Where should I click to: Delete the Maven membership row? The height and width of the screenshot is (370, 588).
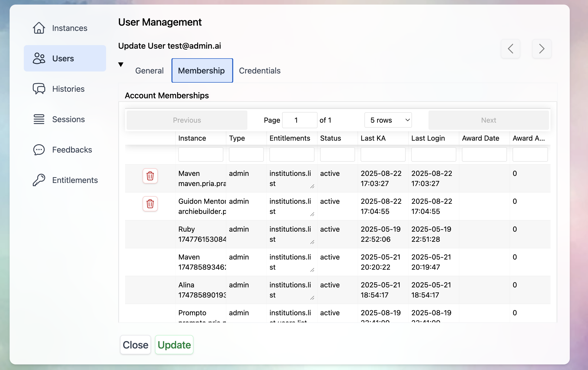pyautogui.click(x=150, y=176)
